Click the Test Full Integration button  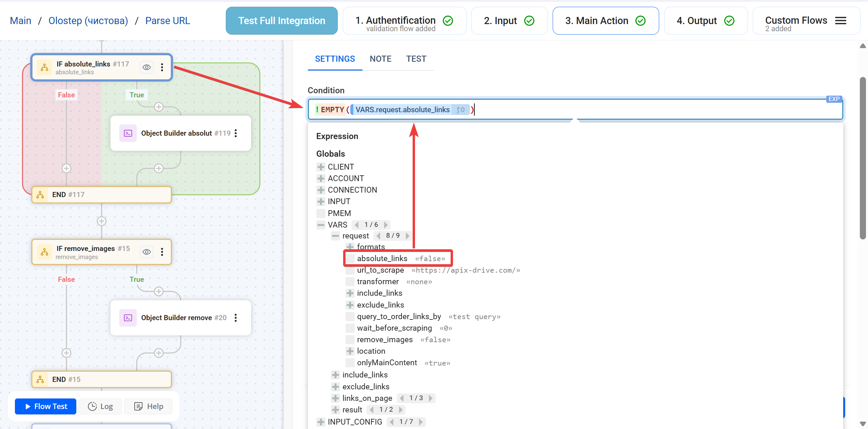[x=281, y=20]
